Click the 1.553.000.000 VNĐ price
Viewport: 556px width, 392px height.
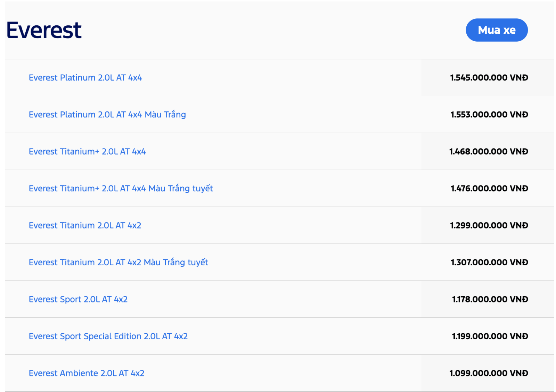point(489,115)
